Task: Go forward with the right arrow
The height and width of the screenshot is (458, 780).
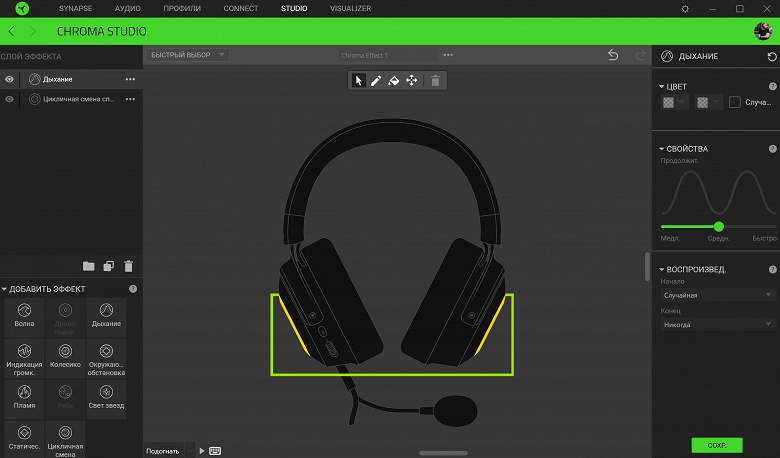Action: [33, 31]
